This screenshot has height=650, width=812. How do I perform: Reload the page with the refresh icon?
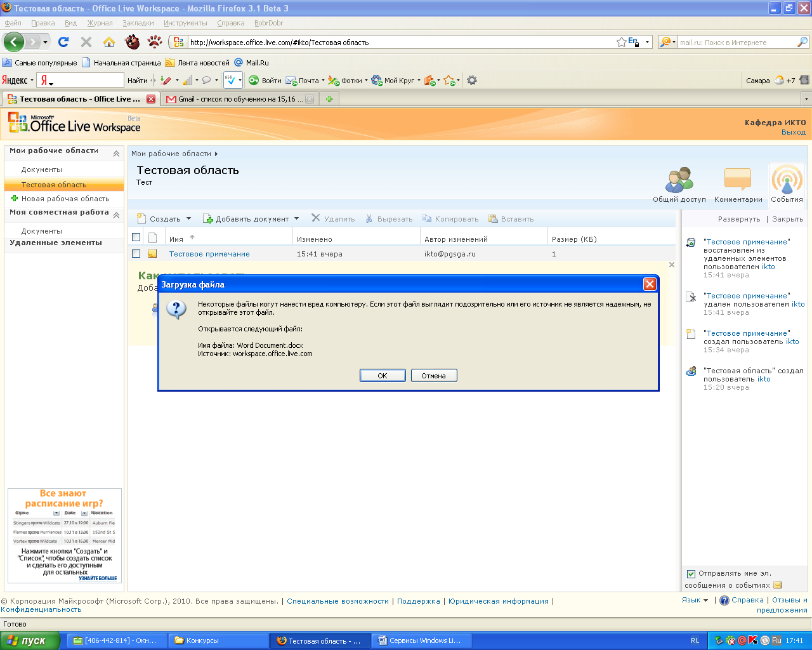coord(63,42)
